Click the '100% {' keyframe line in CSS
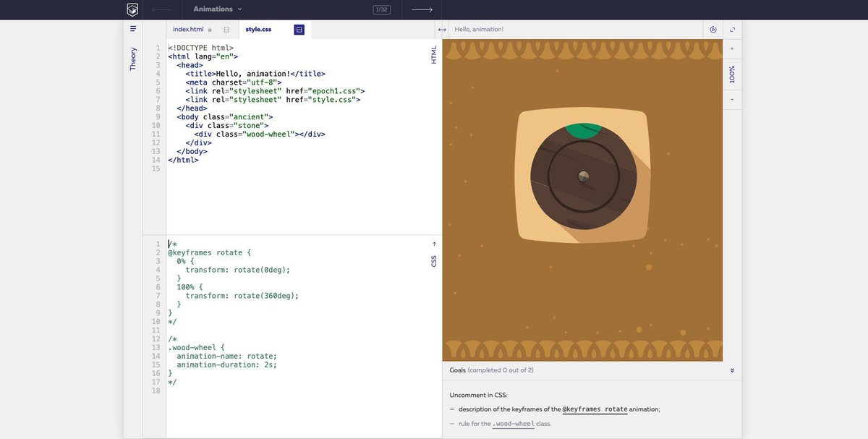Viewport: 868px width, 439px height. 190,287
